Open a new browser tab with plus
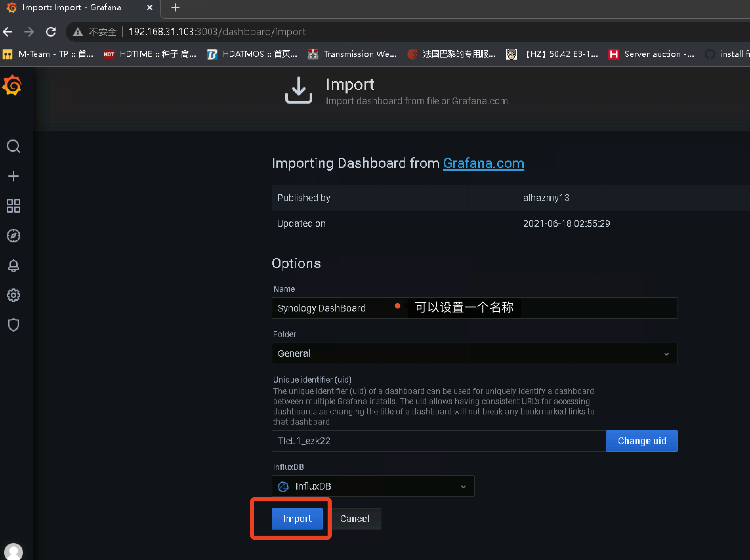 175,7
